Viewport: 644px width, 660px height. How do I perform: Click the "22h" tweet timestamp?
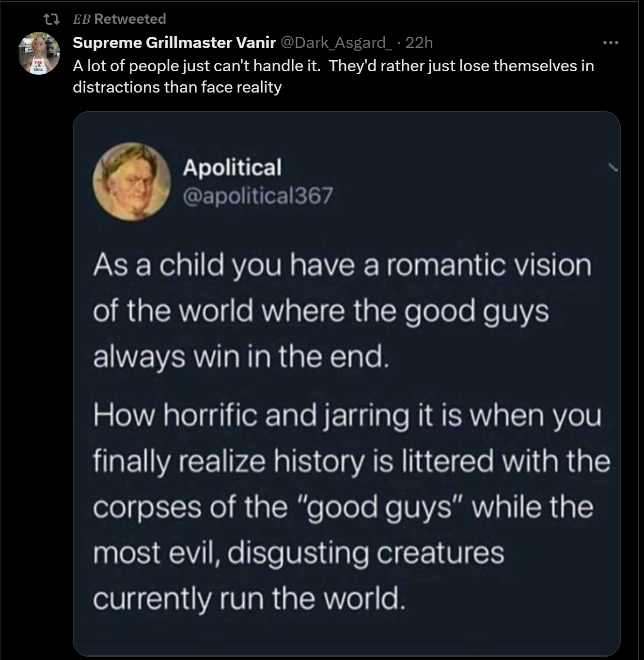point(419,43)
